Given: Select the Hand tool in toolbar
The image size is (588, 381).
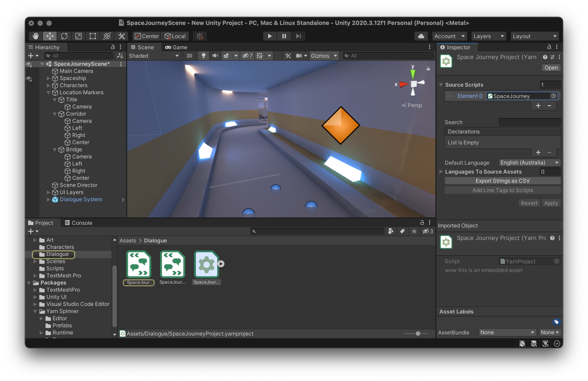Looking at the screenshot, I should [35, 36].
